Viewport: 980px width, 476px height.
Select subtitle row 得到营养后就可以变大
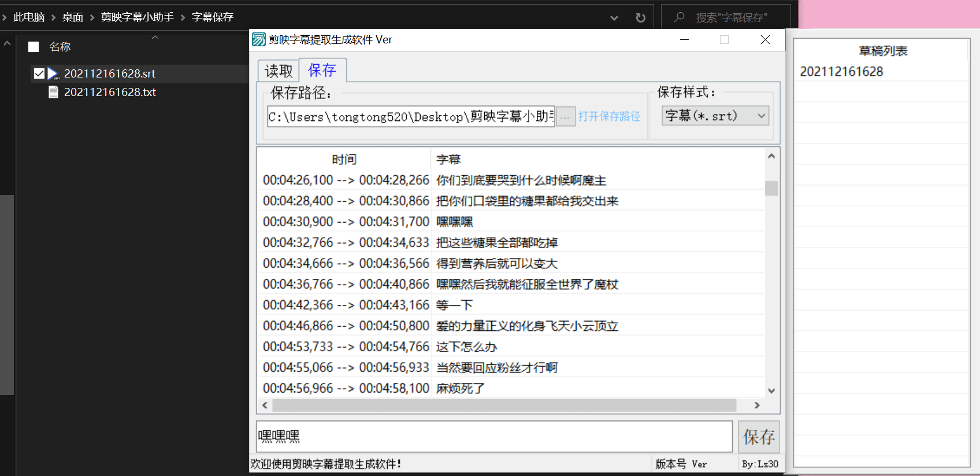pos(511,263)
